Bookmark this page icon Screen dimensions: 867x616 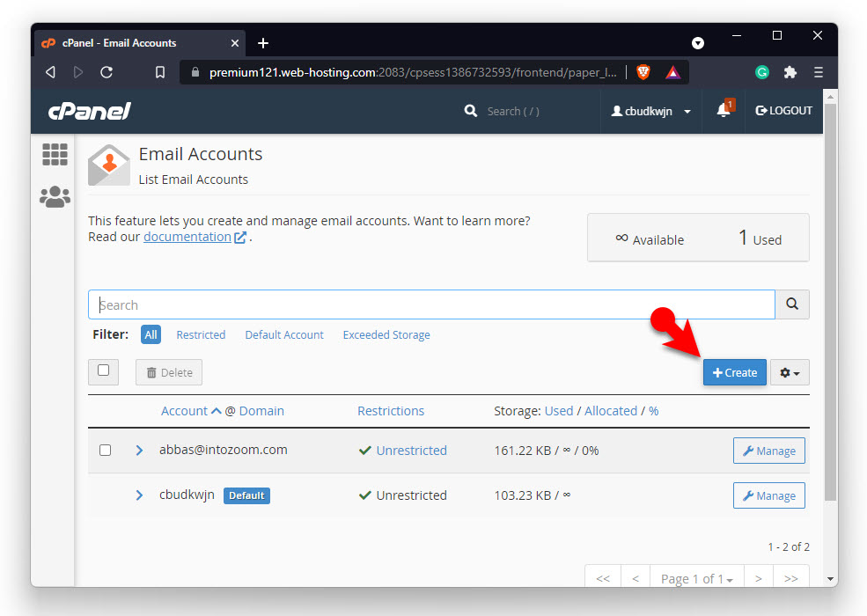[160, 72]
